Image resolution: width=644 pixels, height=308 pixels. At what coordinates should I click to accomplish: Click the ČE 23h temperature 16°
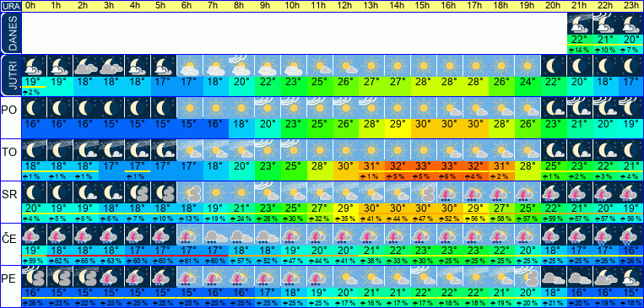pos(631,250)
